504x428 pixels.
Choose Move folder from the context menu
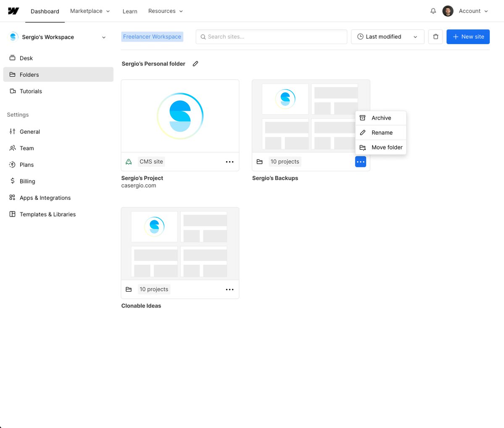click(381, 147)
